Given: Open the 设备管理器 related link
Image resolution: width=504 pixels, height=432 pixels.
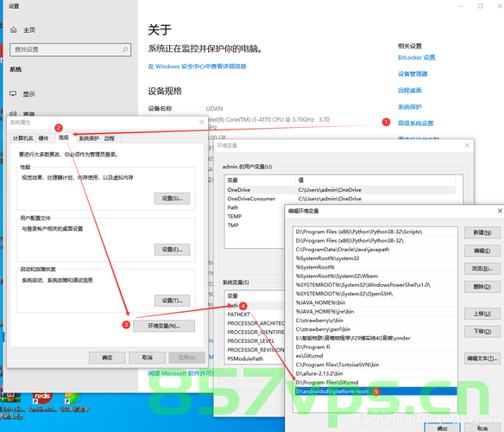Looking at the screenshot, I should click(413, 74).
